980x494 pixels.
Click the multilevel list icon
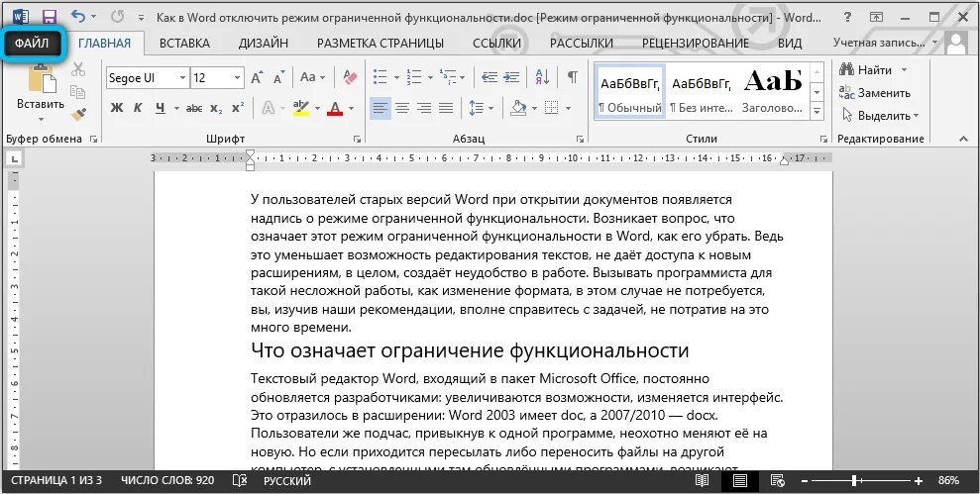point(448,77)
